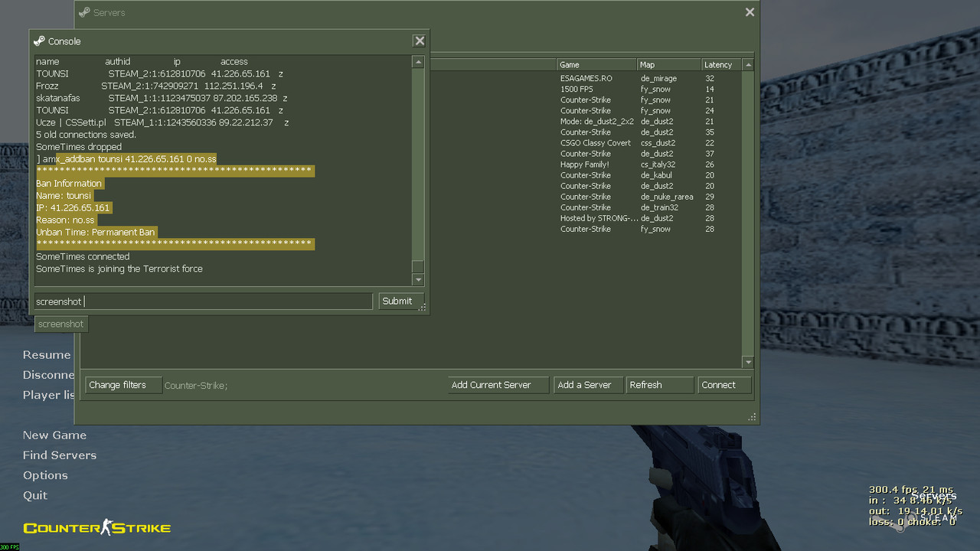Click the IP: 41.226.65.161 console line
Screen dimensions: 980x551
(x=73, y=208)
